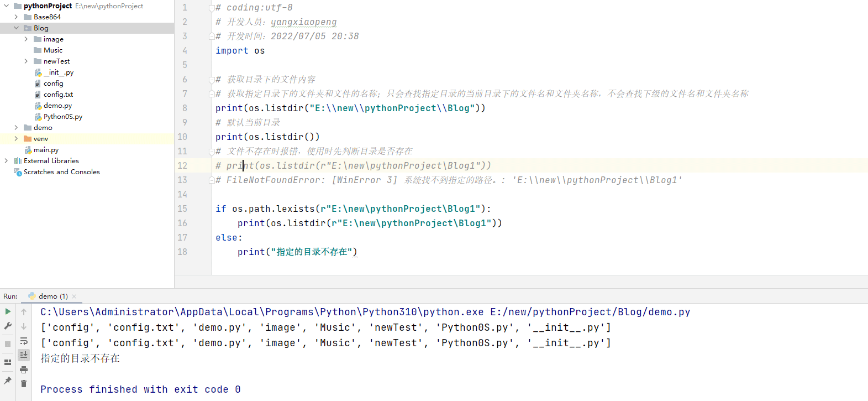Click the Python icon on demo (1) tab
868x401 pixels.
32,296
